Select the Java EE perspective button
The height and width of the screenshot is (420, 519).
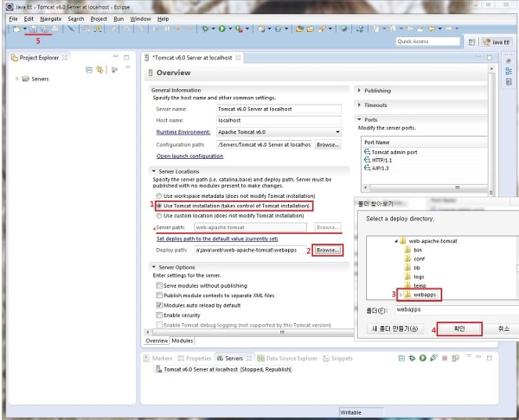pos(497,42)
